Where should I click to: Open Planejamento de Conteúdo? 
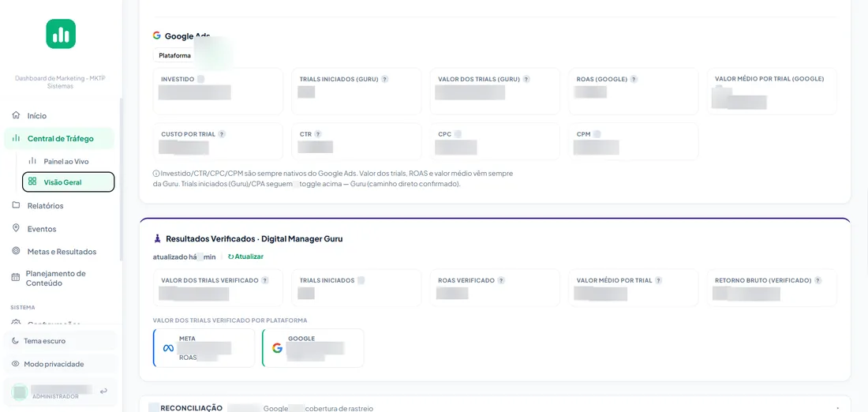58,278
